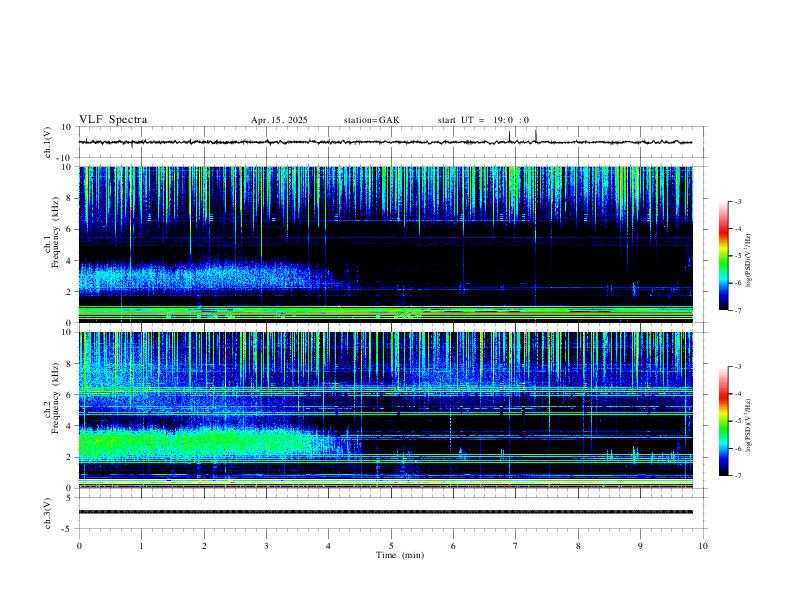Click the "-3" label on upper colorbar
Viewport: 792px width, 612px height.
click(737, 201)
